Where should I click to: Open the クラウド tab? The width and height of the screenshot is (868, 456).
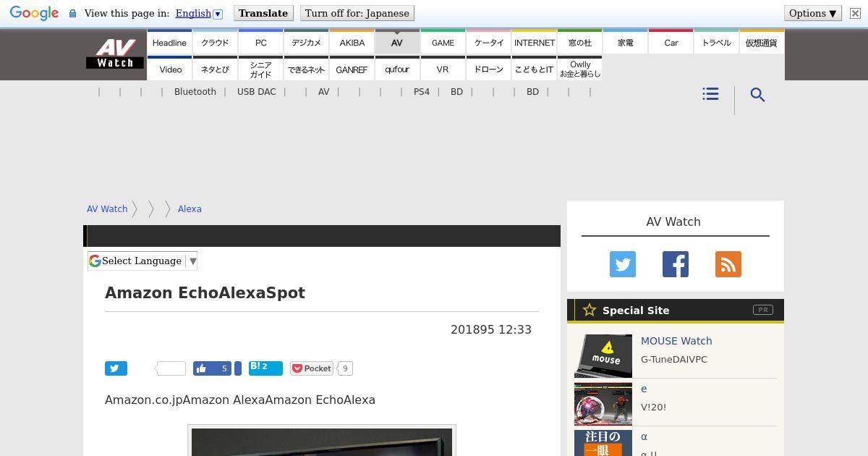point(215,43)
